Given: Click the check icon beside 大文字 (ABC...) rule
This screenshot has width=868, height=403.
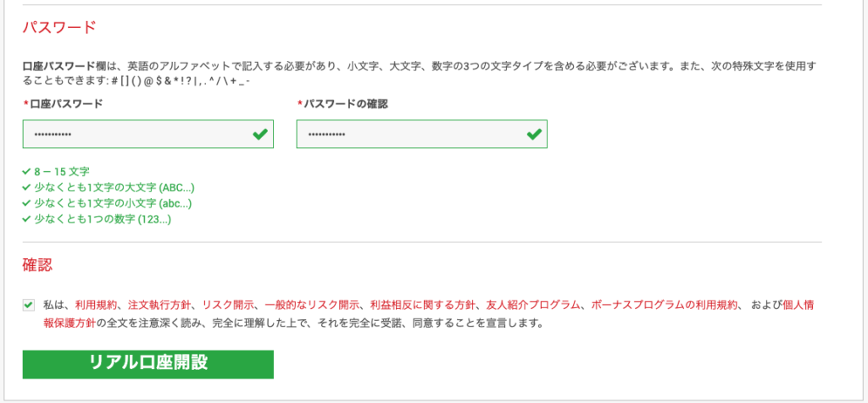Looking at the screenshot, I should pyautogui.click(x=27, y=187).
